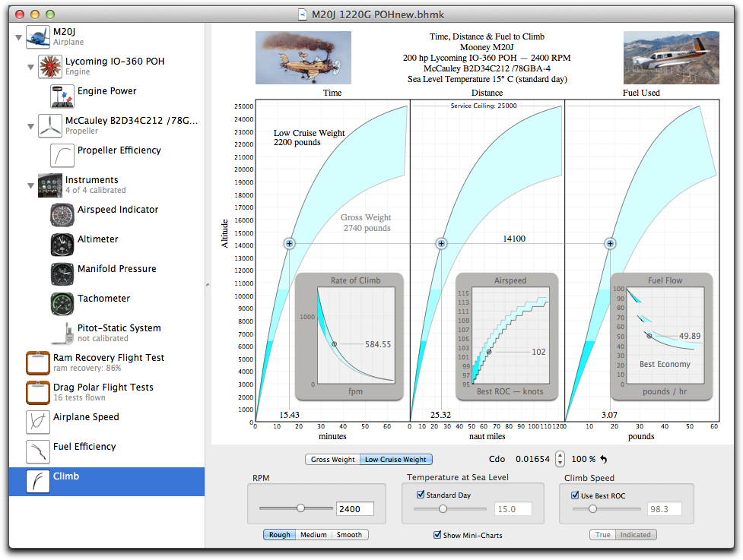743x560 pixels.
Task: Toggle the Show Mini-Charts checkbox
Action: point(437,535)
